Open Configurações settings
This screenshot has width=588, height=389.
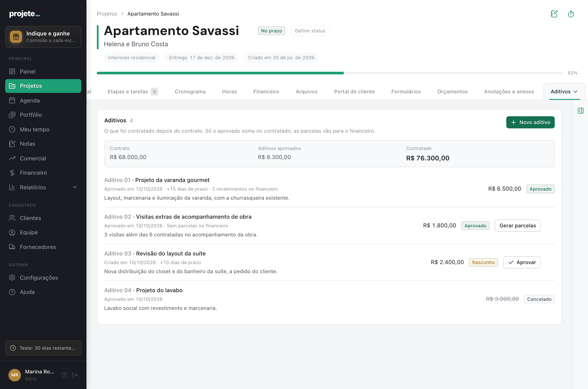[43, 278]
